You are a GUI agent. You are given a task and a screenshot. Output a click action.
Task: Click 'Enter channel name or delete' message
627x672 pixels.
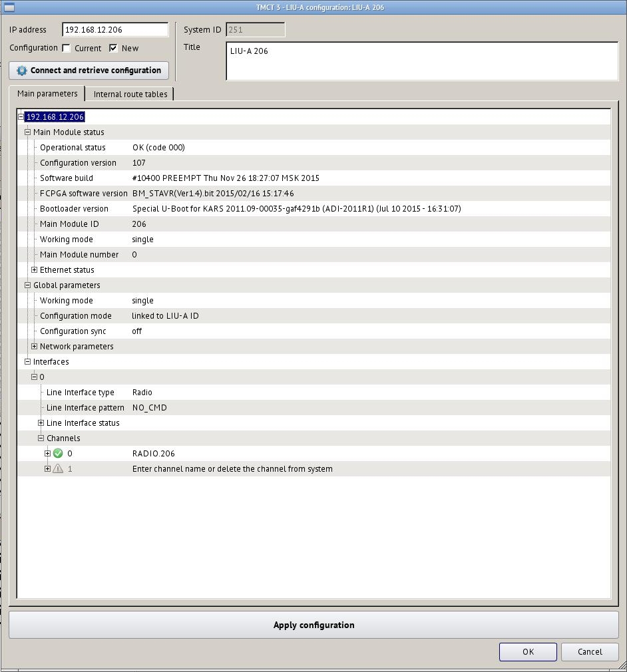pyautogui.click(x=232, y=469)
